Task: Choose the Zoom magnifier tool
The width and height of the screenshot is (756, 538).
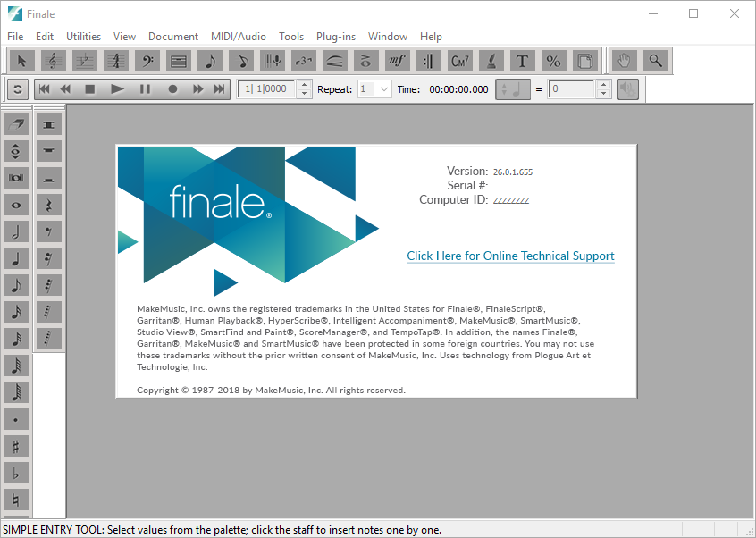Action: [x=656, y=61]
